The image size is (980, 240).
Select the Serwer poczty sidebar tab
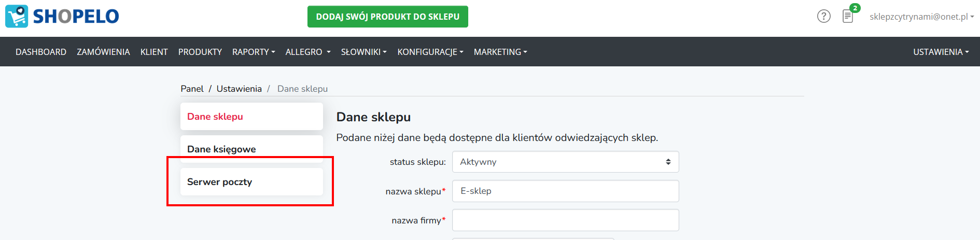(x=251, y=182)
